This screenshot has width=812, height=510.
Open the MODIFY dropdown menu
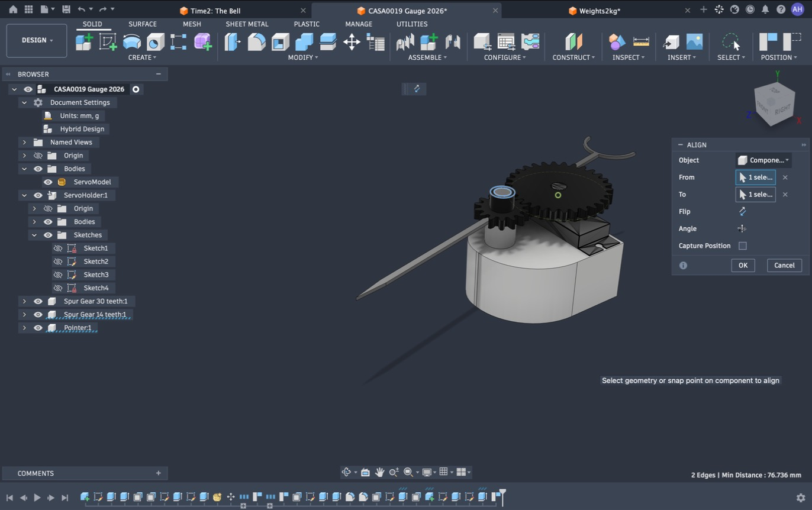pos(303,57)
